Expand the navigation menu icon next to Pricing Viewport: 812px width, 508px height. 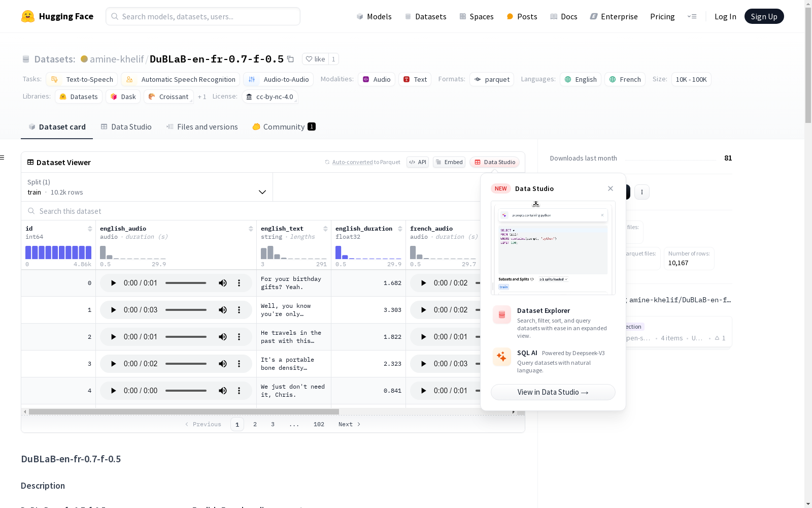coord(692,16)
